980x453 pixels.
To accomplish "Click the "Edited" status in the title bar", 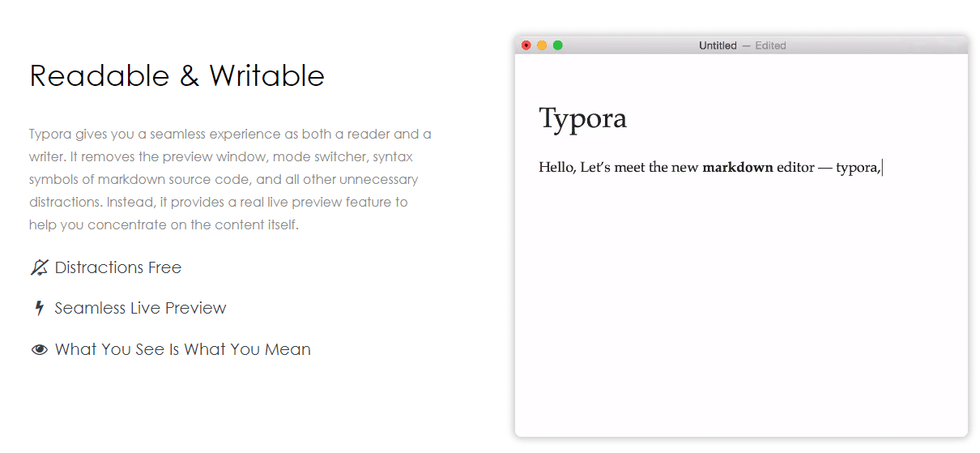I will coord(770,45).
